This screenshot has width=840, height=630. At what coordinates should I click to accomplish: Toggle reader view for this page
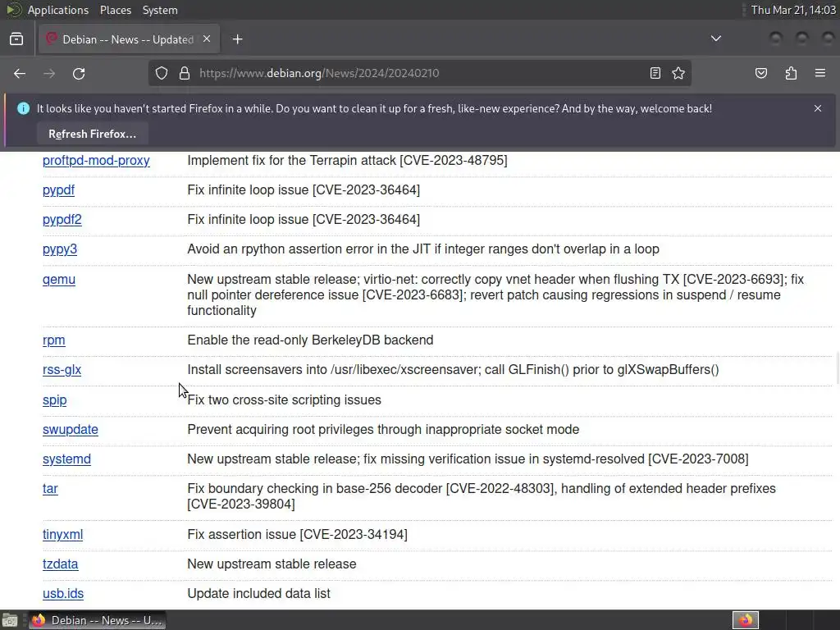tap(655, 73)
